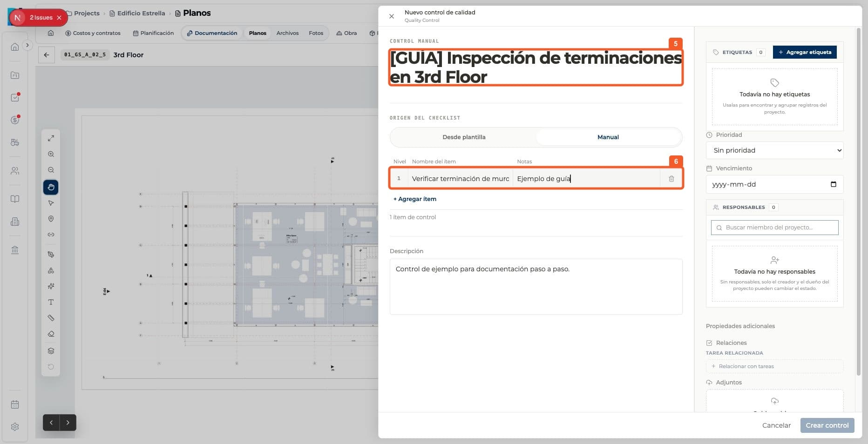Open Planos tab
The height and width of the screenshot is (444, 868).
tap(258, 33)
